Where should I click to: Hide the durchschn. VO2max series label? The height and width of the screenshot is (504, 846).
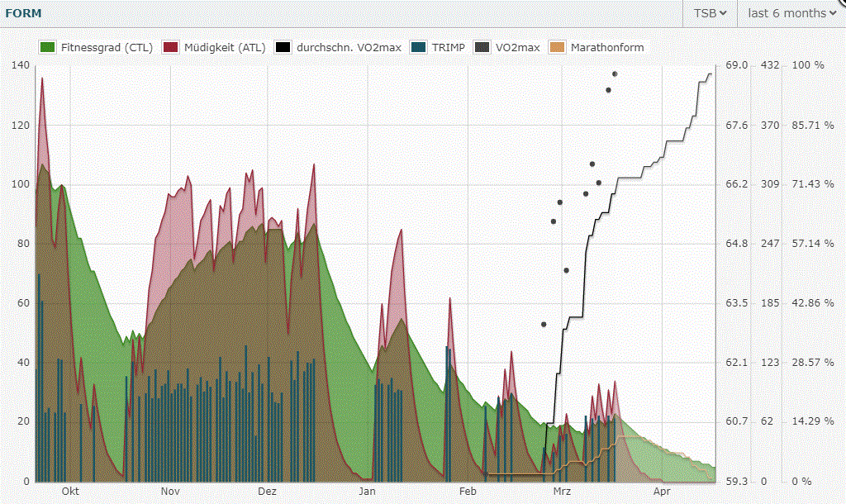pos(349,47)
